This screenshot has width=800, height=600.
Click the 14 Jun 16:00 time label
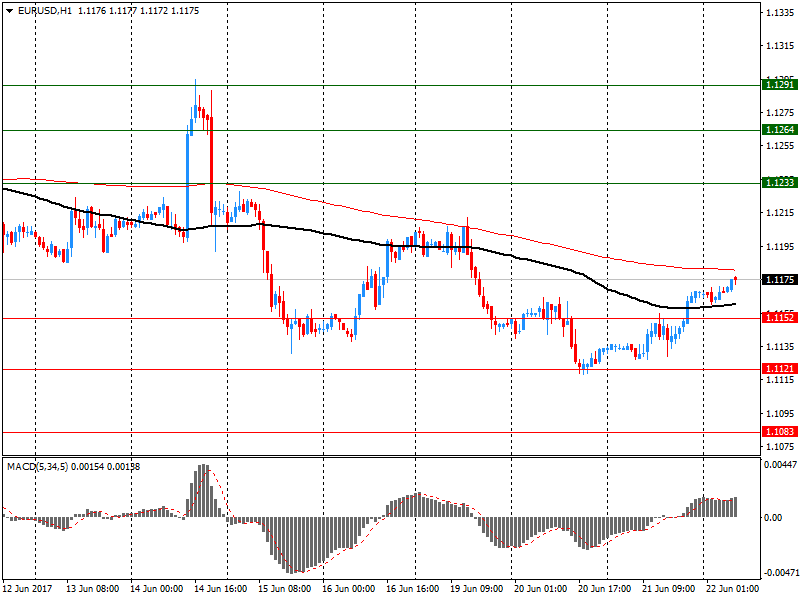220,588
